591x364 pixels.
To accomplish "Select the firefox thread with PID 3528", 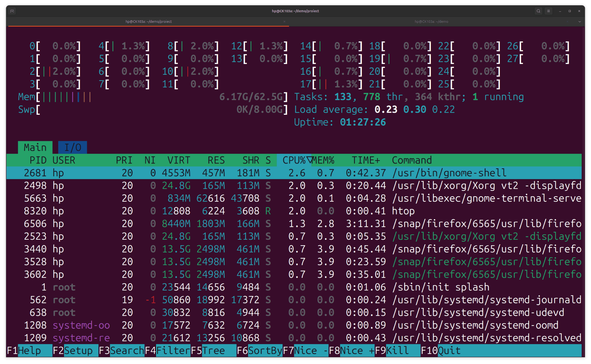I will pyautogui.click(x=294, y=262).
